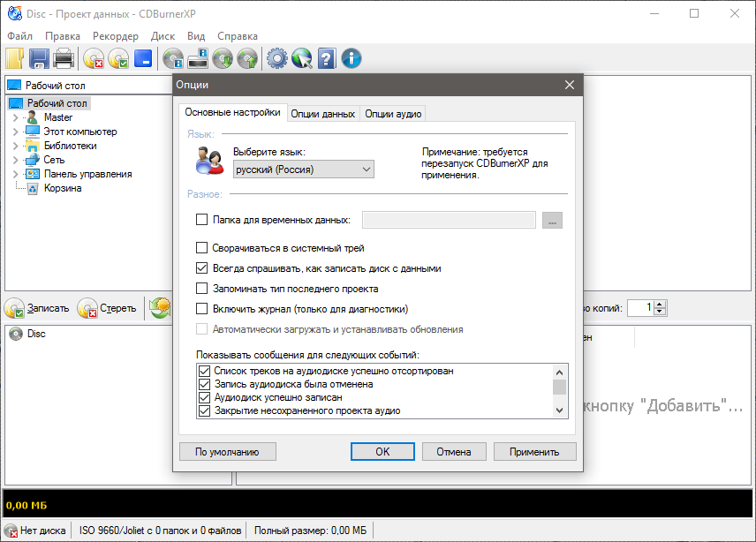Open the Вид menu

coord(196,36)
